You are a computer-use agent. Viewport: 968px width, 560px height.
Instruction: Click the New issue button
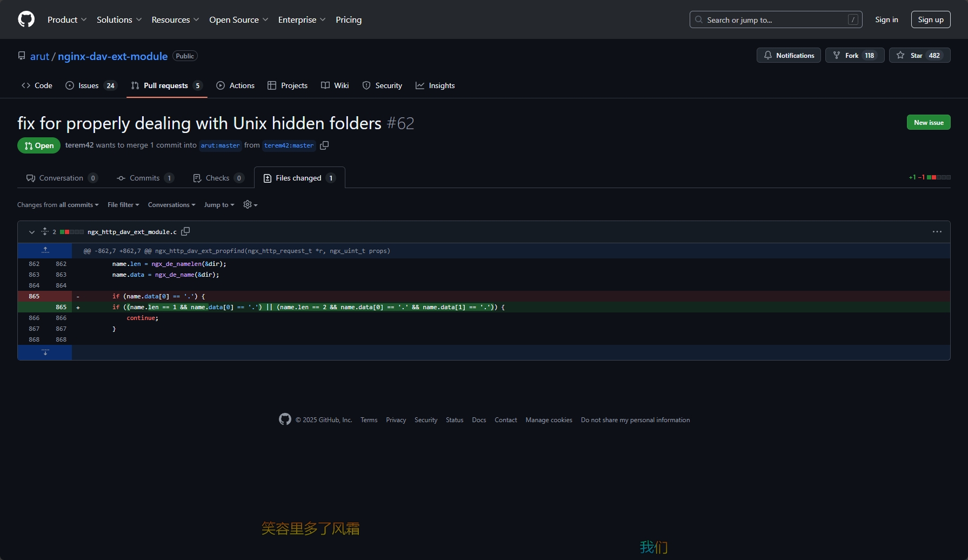coord(928,123)
